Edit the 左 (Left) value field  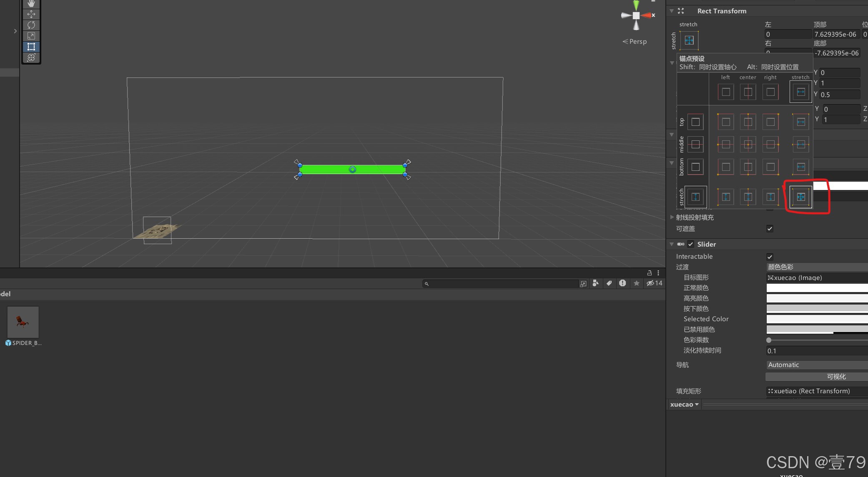coord(788,34)
